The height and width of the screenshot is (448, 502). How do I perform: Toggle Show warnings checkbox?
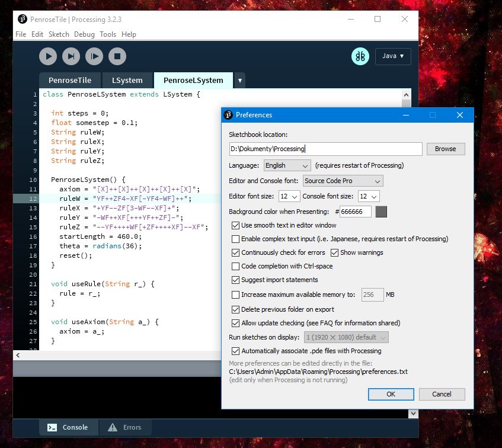(x=334, y=252)
